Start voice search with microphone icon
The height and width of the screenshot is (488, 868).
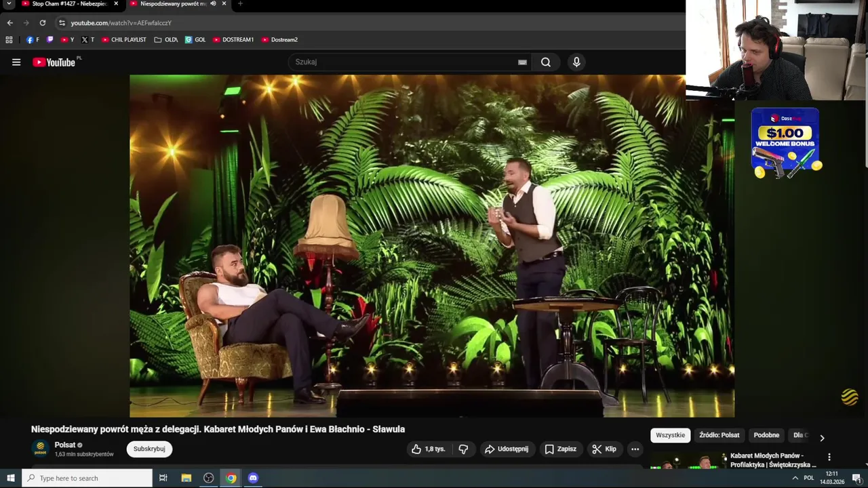pyautogui.click(x=576, y=62)
